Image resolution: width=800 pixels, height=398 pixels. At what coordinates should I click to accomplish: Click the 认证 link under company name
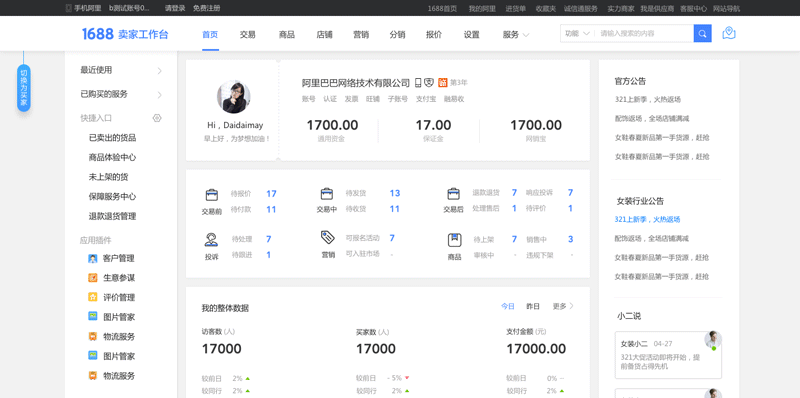click(x=330, y=99)
